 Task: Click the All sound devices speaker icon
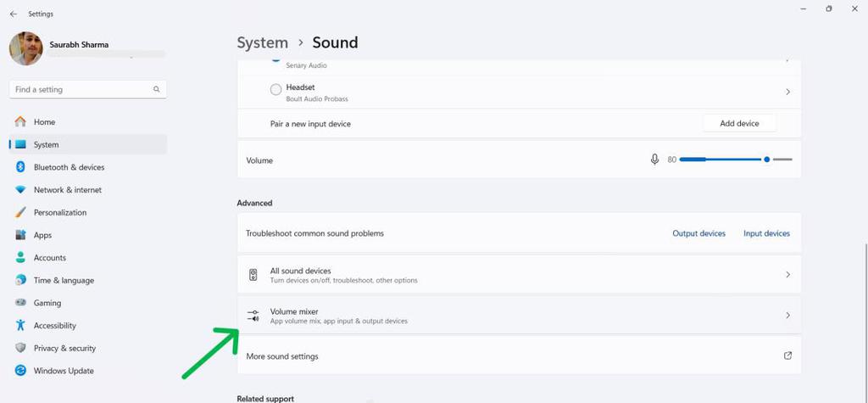253,275
